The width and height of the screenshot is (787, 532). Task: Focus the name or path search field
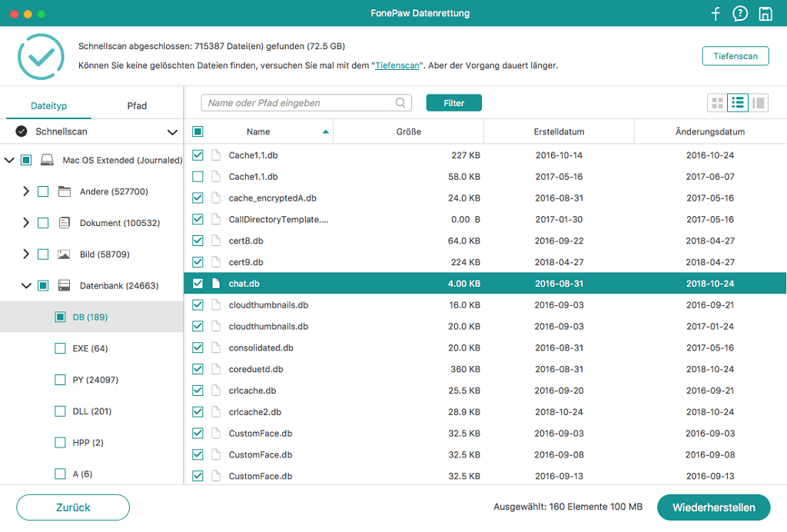tap(306, 103)
